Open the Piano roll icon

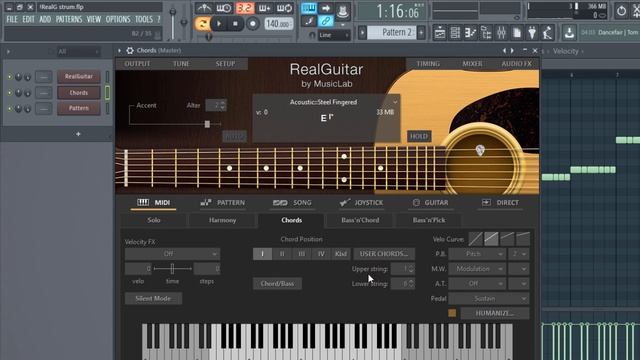471,33
